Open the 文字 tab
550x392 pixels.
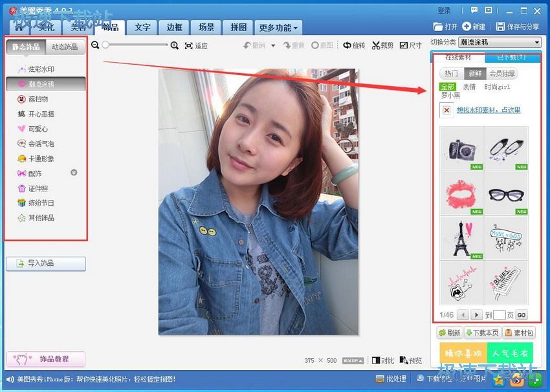(x=142, y=27)
